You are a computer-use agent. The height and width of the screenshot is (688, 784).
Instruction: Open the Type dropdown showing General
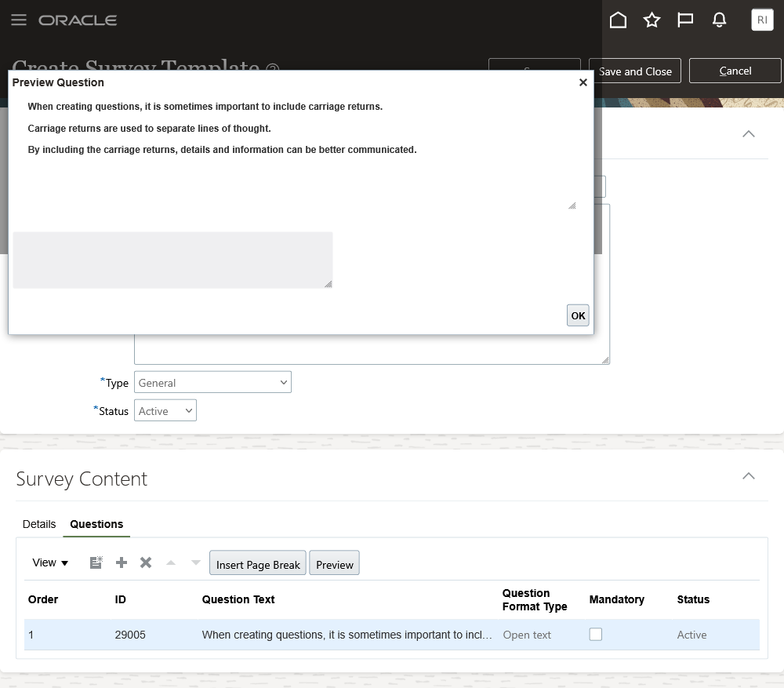tap(212, 383)
